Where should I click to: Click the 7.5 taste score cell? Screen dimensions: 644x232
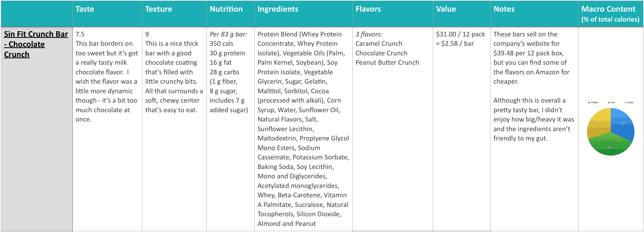click(x=80, y=34)
